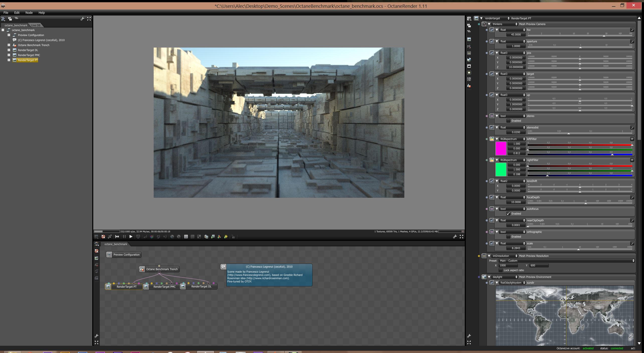Viewport: 644px width, 353px height.
Task: Disable the autofocus Enabled checkbox
Action: pos(508,214)
